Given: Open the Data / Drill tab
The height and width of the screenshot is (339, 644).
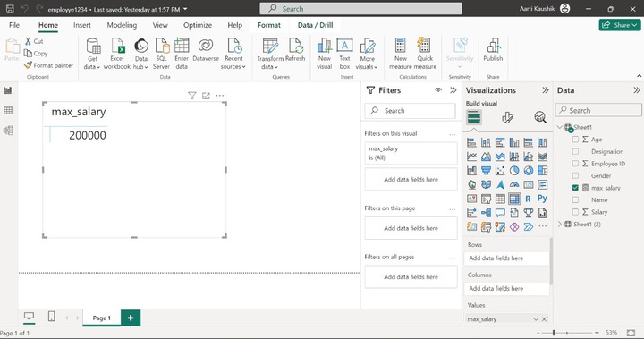Looking at the screenshot, I should click(316, 25).
